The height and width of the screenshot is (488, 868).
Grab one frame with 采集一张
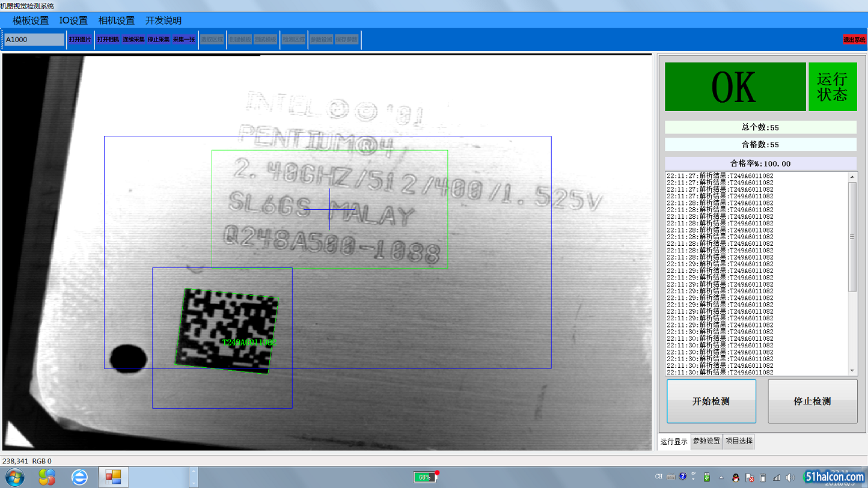[184, 40]
